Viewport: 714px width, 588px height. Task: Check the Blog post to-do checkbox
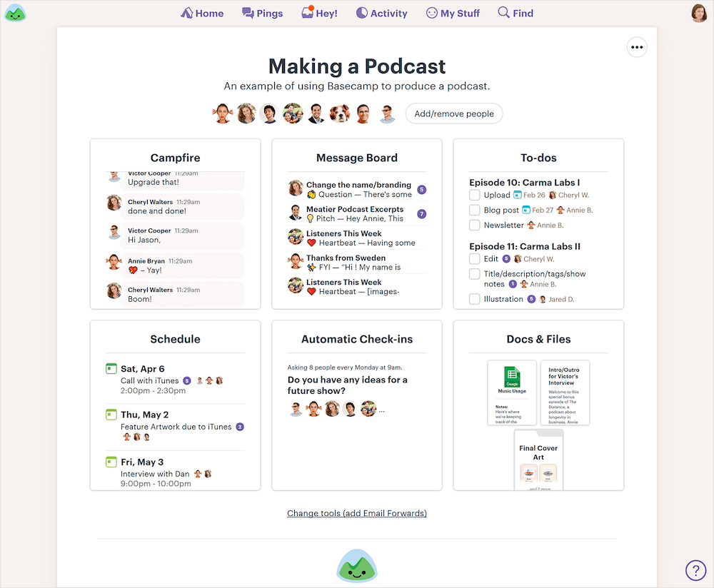475,211
